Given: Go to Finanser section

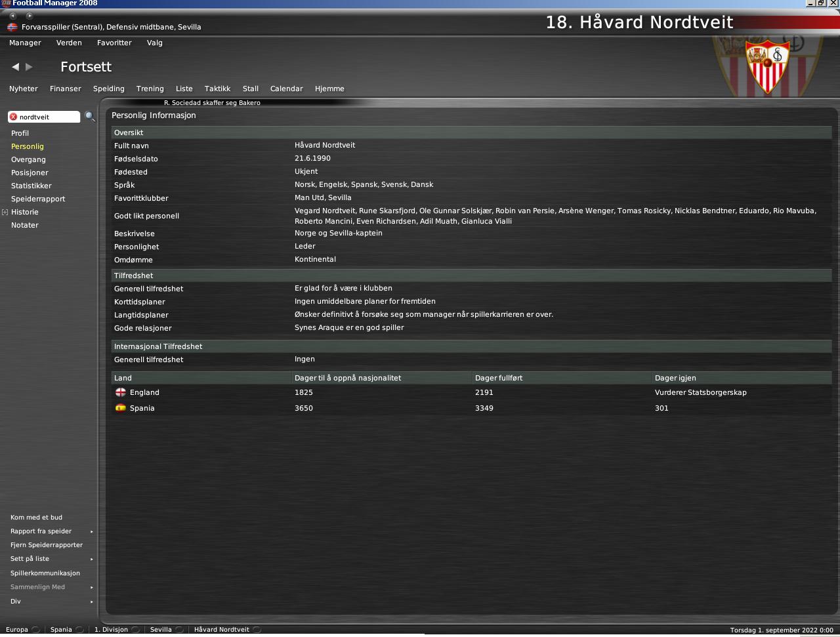Looking at the screenshot, I should 66,89.
